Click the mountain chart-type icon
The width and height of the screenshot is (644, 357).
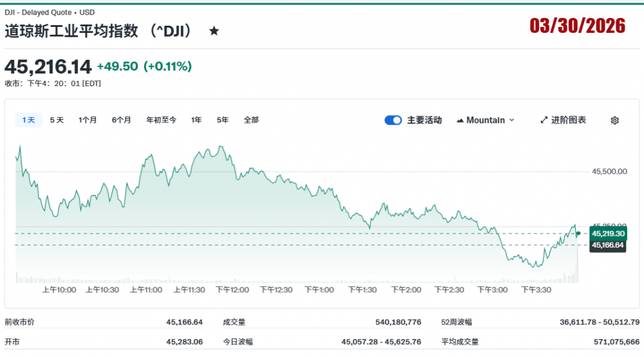(x=460, y=120)
